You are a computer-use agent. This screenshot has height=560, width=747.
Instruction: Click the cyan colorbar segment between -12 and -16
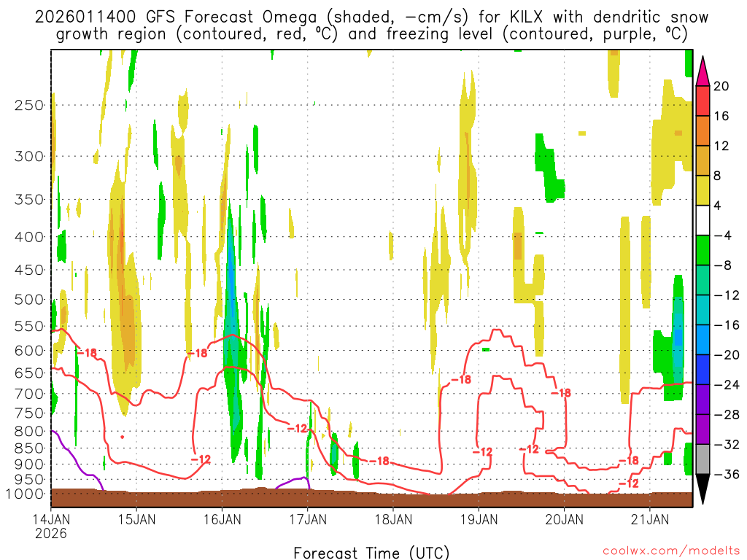tap(703, 310)
